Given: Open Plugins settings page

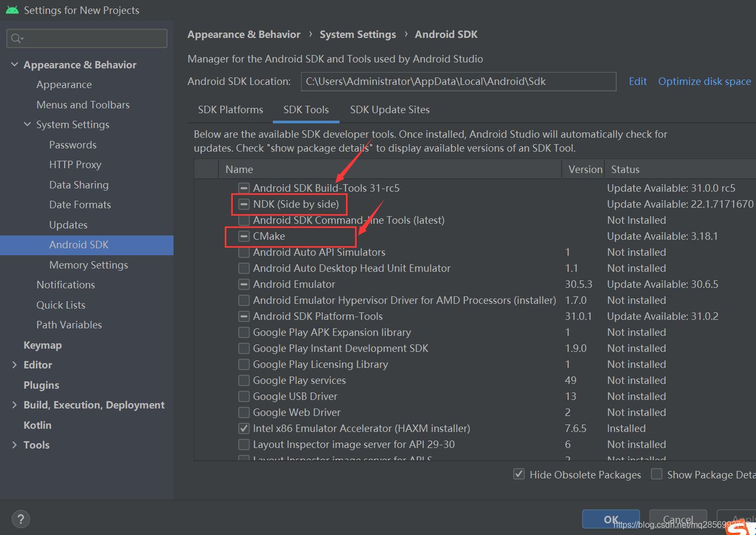Looking at the screenshot, I should 42,385.
